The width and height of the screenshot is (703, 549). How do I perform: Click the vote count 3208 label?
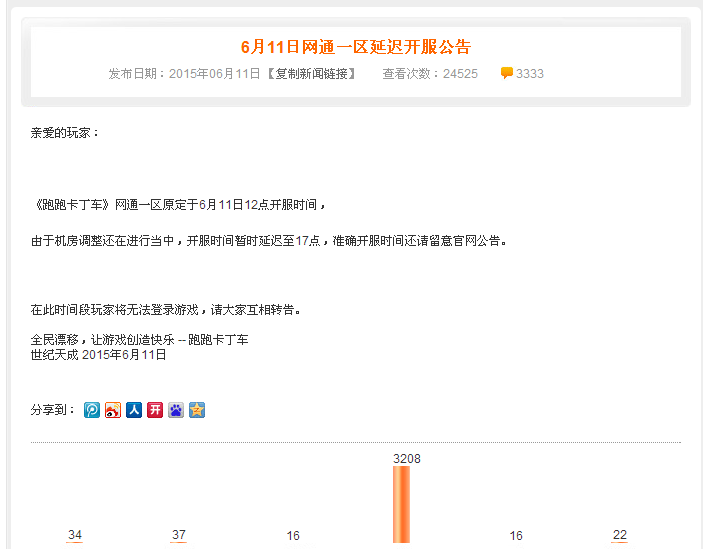click(x=407, y=458)
